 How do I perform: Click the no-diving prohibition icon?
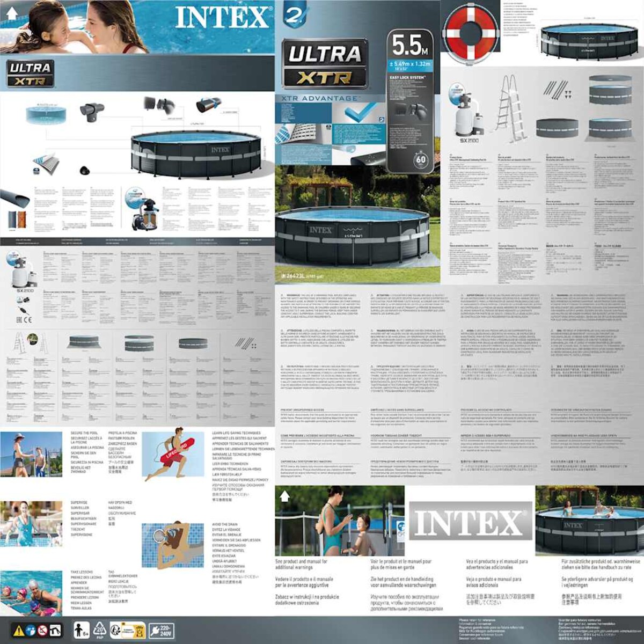[x=41, y=630]
